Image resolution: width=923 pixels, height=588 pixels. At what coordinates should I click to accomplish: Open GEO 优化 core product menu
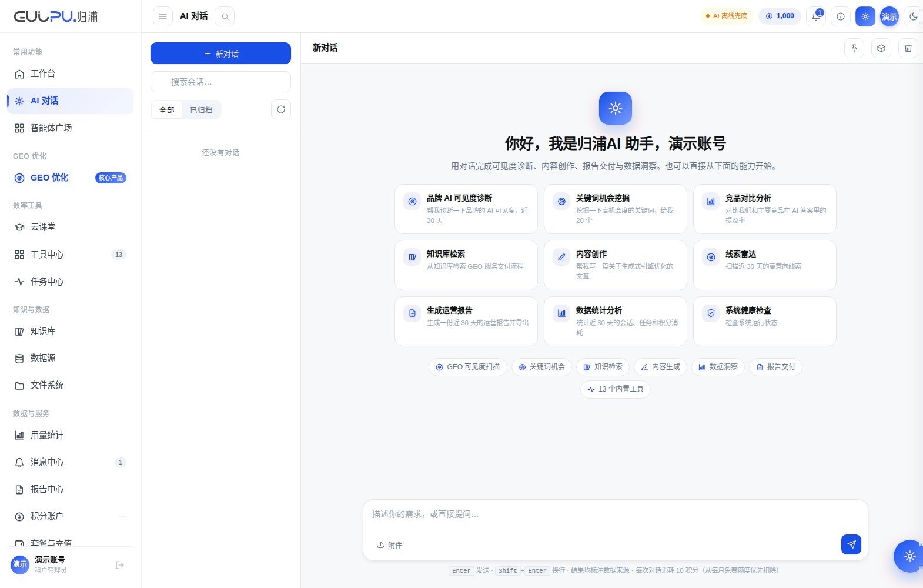[70, 178]
